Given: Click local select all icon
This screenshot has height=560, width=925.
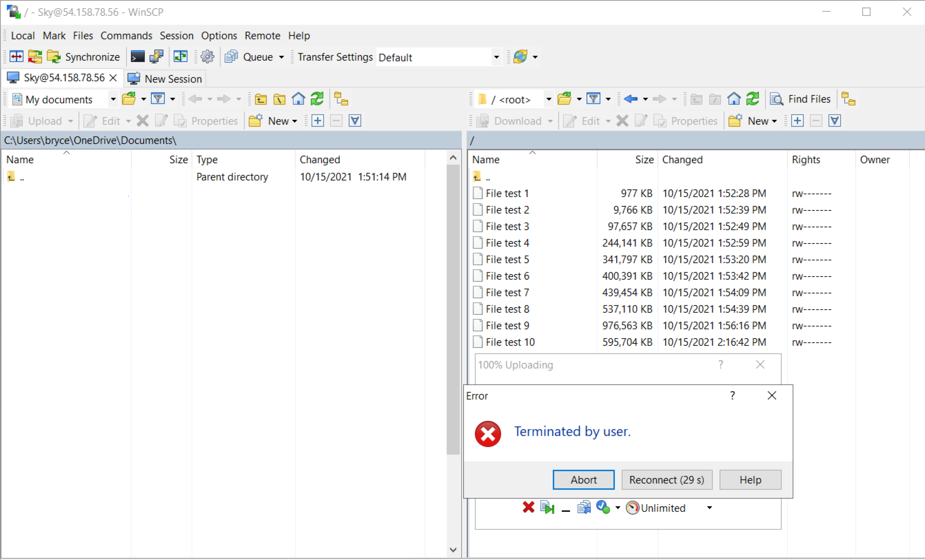Looking at the screenshot, I should click(355, 121).
